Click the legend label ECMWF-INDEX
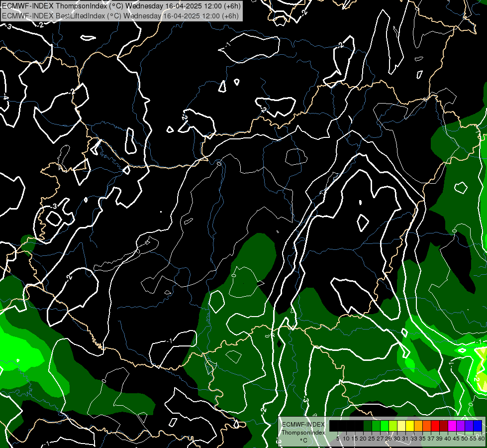 (x=303, y=425)
